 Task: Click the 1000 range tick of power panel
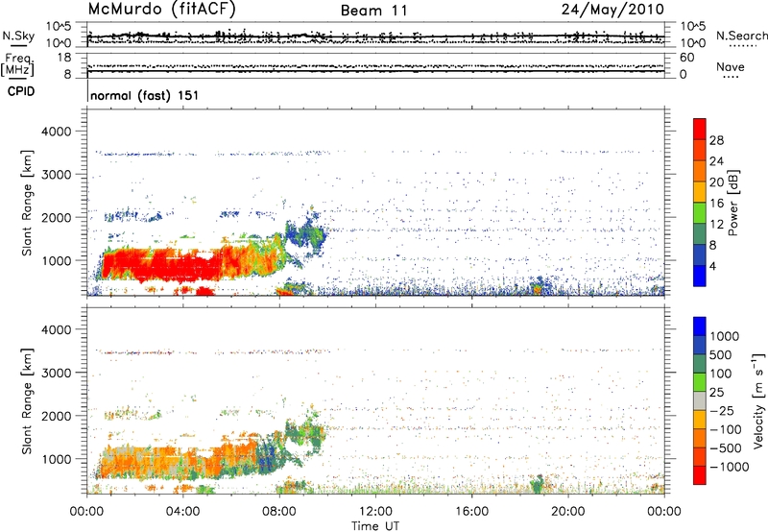56,260
